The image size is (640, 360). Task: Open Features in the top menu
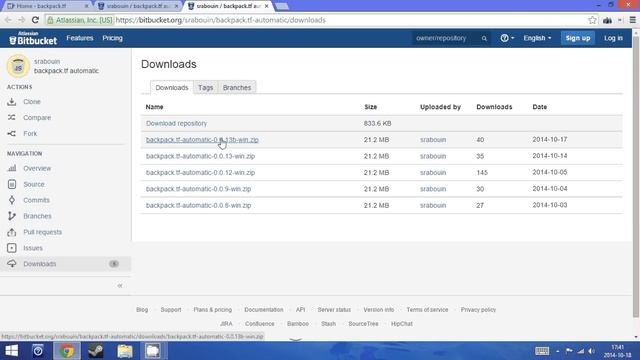pos(80,38)
